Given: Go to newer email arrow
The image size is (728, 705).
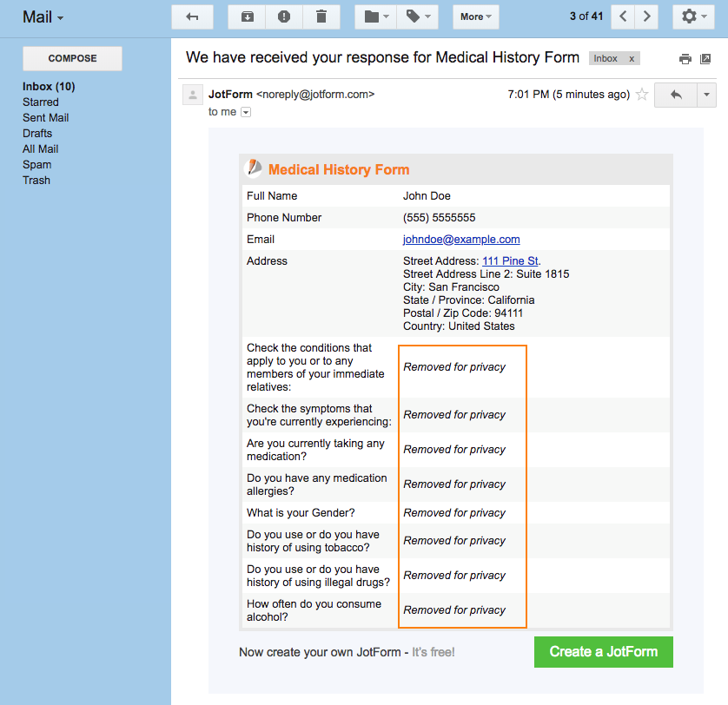Looking at the screenshot, I should [623, 17].
